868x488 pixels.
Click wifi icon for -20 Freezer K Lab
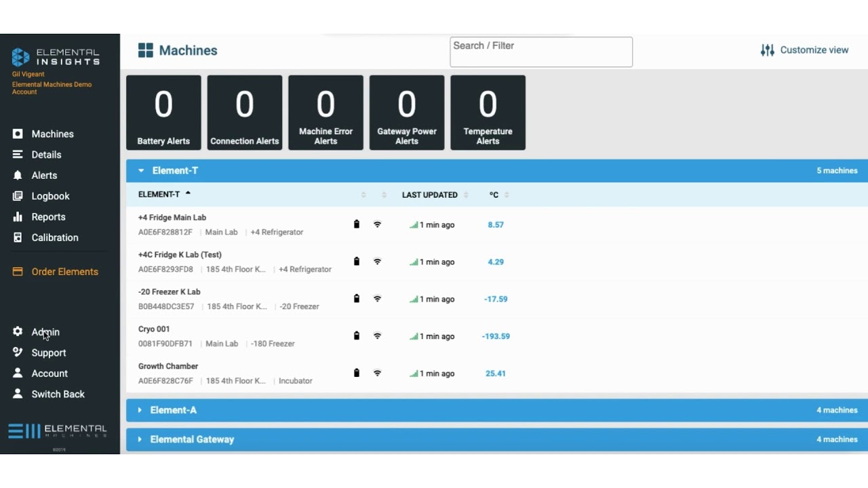pyautogui.click(x=378, y=299)
